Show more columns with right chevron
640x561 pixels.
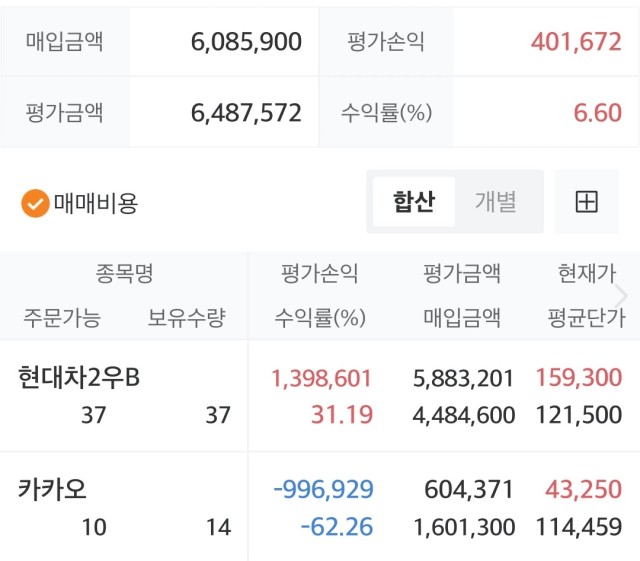(x=622, y=296)
